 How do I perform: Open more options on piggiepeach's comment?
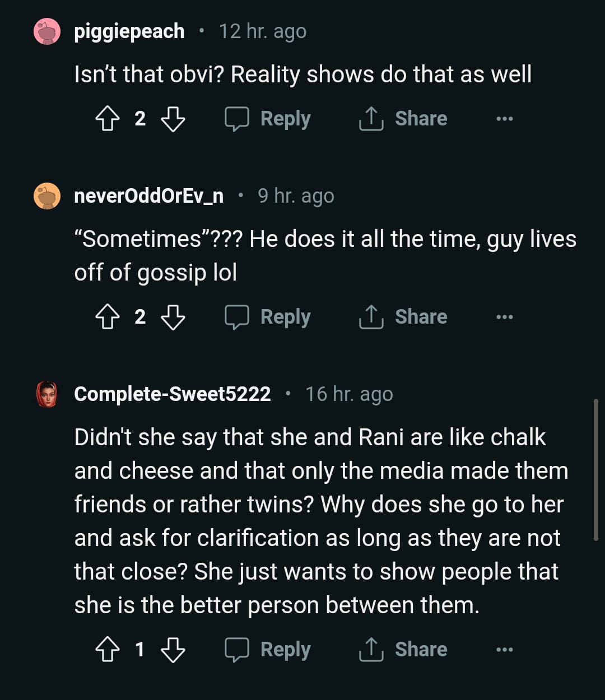tap(504, 119)
